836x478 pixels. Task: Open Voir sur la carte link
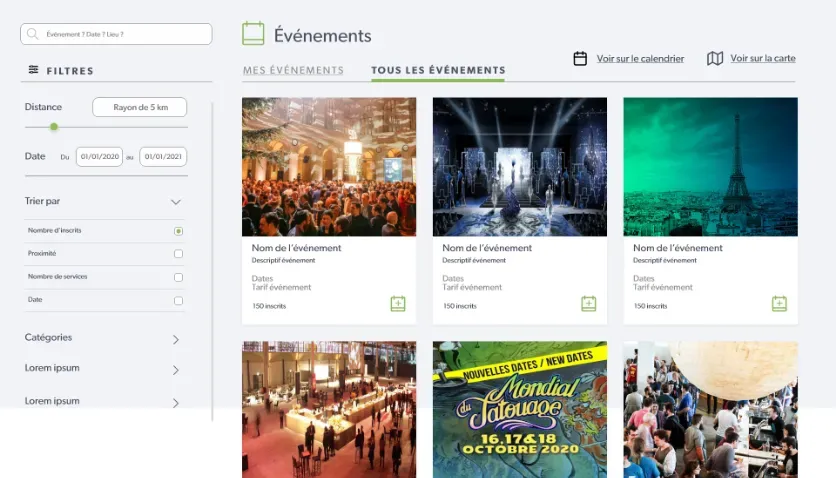[x=763, y=58]
